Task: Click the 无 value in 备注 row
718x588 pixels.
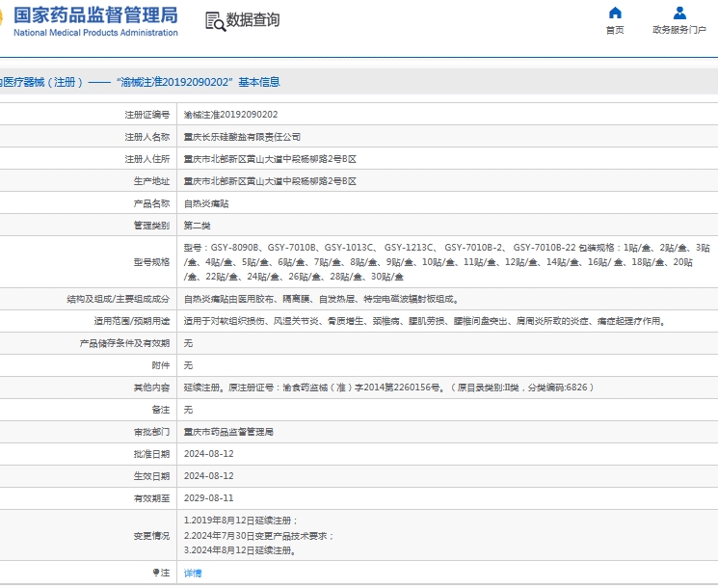Action: point(188,410)
